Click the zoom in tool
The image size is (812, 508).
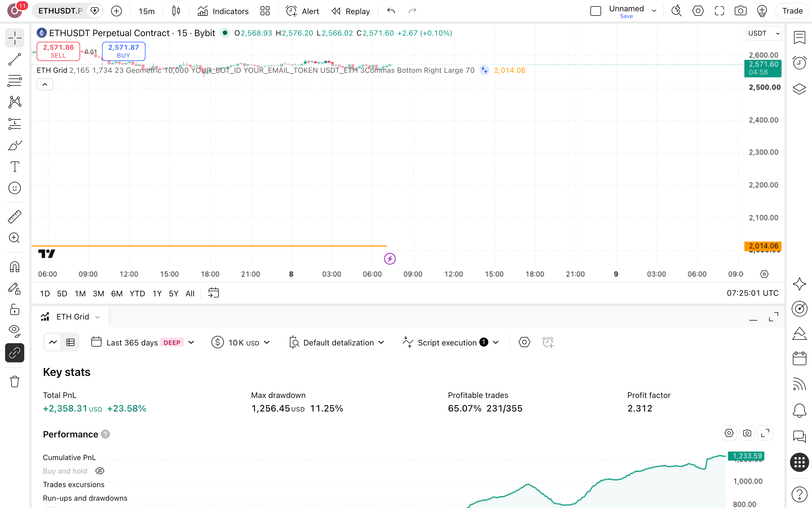pos(15,238)
